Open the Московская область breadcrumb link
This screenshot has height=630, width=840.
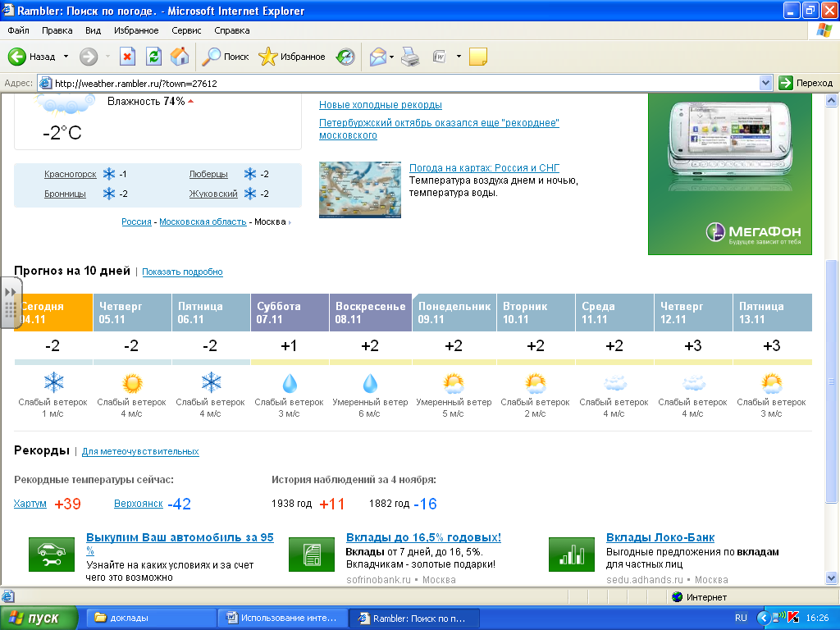(203, 221)
